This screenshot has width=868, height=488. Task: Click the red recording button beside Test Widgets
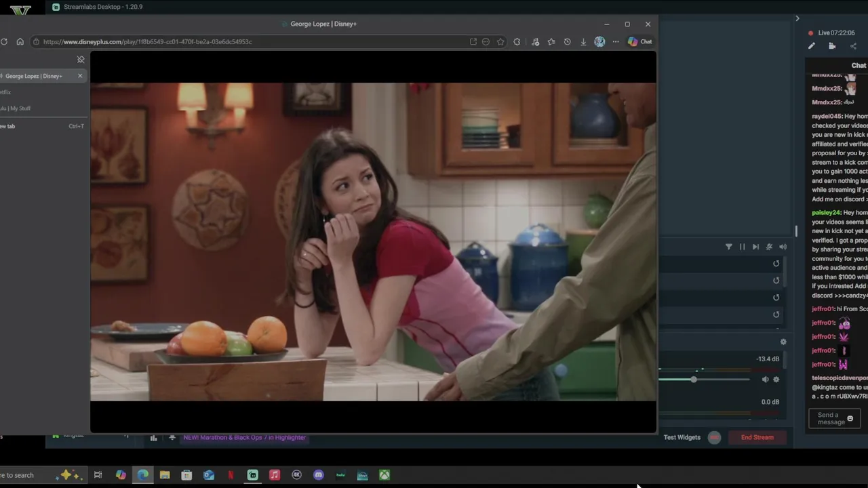(x=714, y=438)
